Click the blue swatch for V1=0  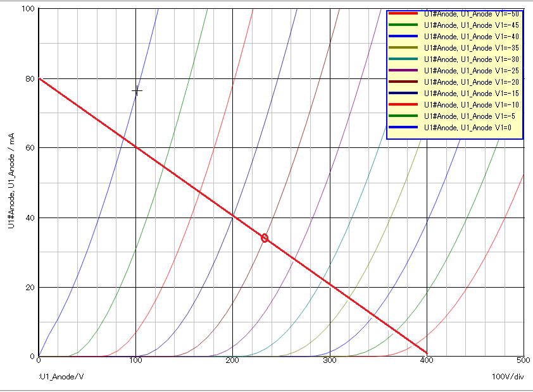pos(403,127)
